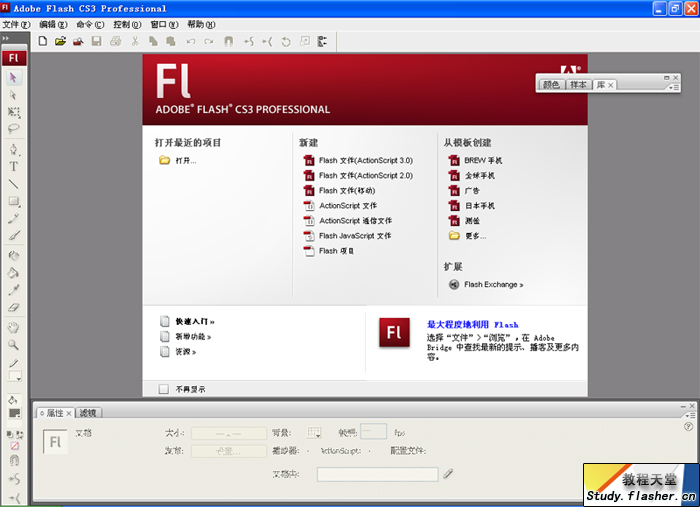Select the Pencil tool

[14, 218]
